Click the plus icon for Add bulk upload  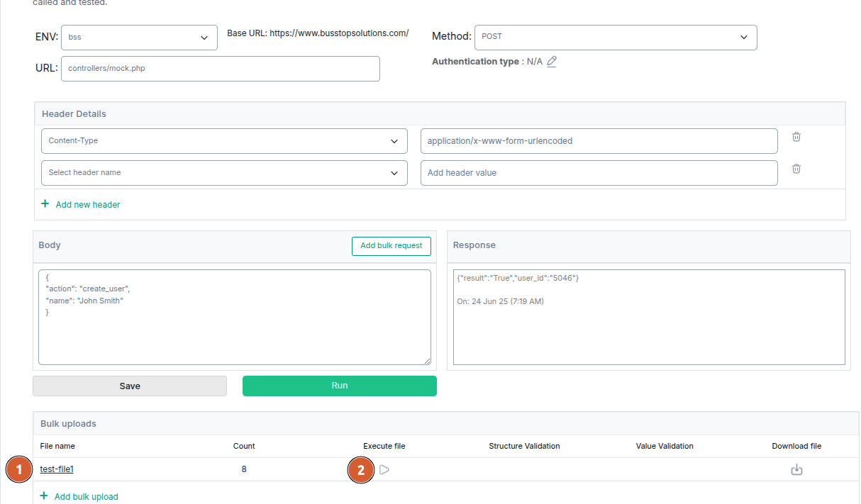click(x=44, y=496)
